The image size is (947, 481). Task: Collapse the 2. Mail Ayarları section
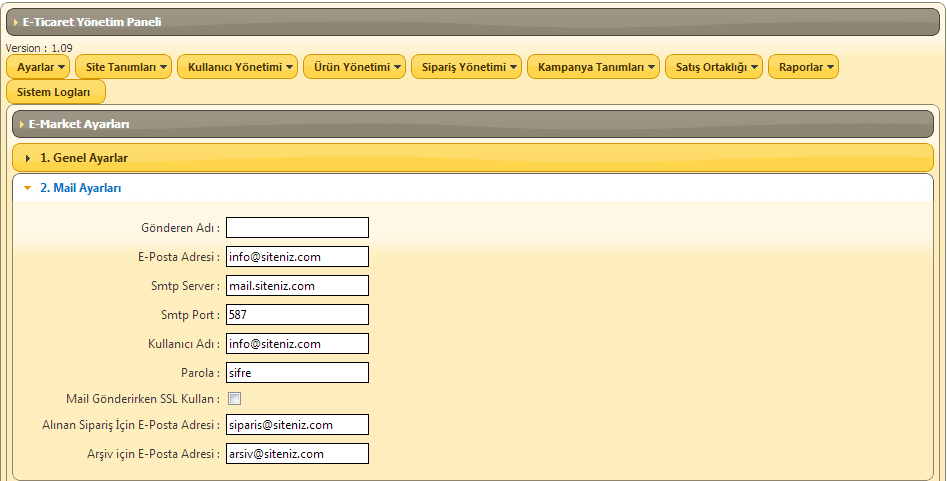(x=81, y=188)
